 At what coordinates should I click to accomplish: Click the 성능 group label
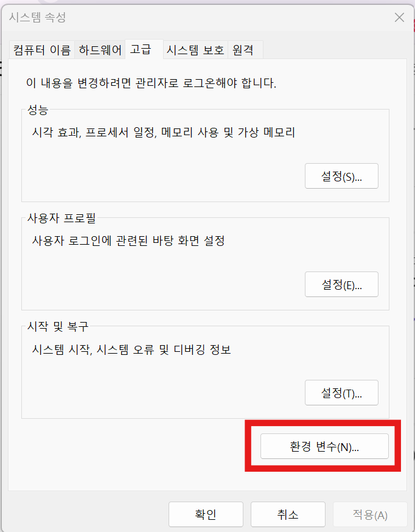[38, 110]
